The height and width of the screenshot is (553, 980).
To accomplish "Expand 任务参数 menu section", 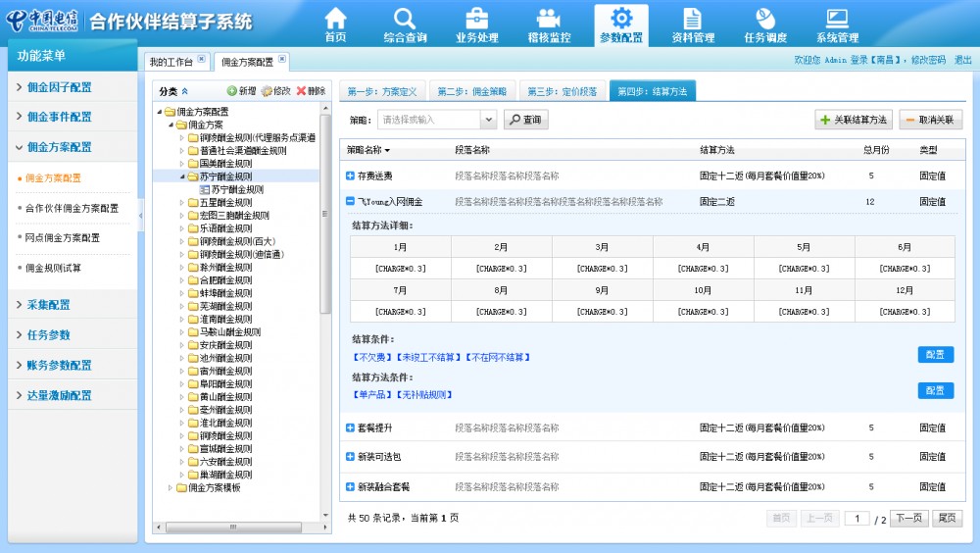I will click(x=73, y=334).
